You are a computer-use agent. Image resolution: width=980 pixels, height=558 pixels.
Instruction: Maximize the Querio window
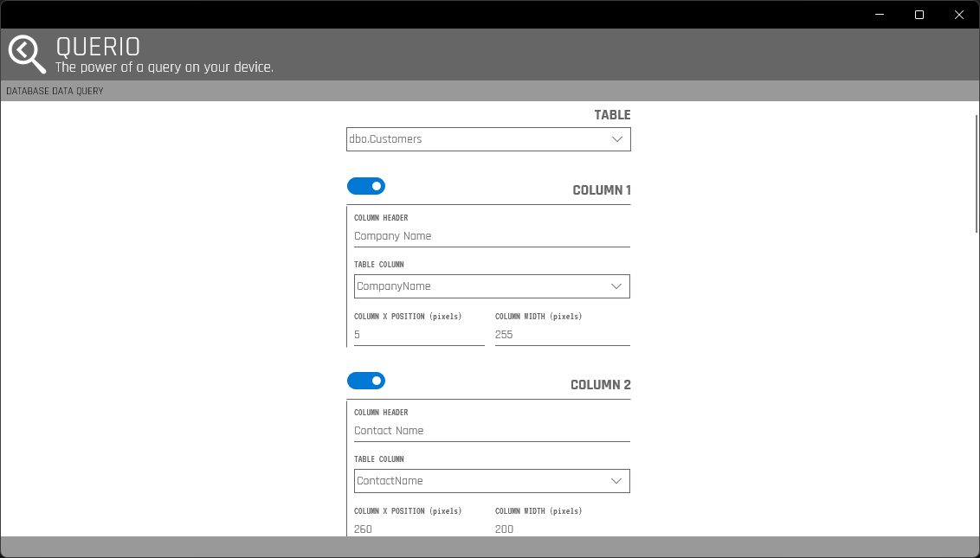point(919,15)
